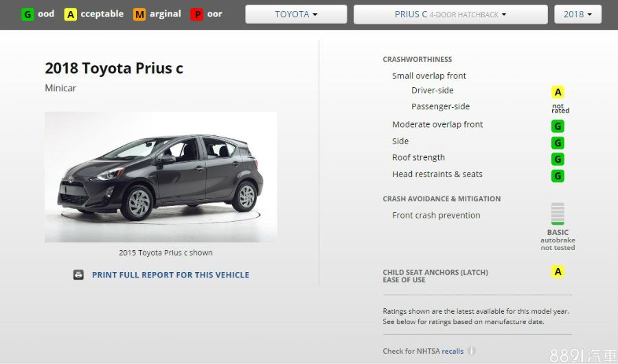Click the Head restraints & seats G badge

click(558, 176)
